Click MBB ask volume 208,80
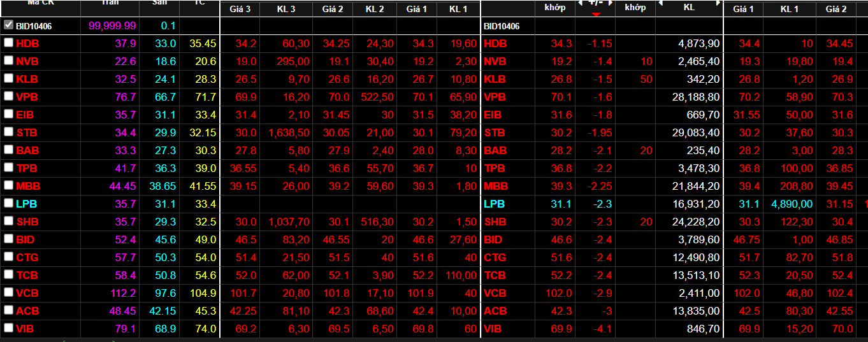The width and height of the screenshot is (868, 342). [x=795, y=186]
